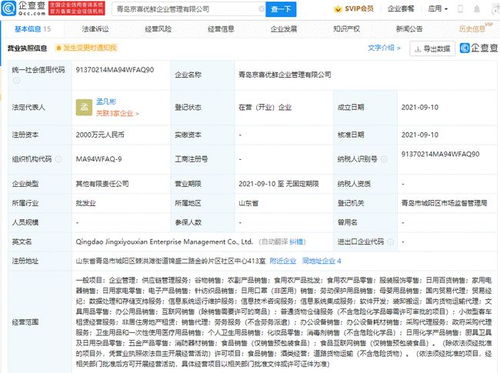Screen dimensions: 500x373
Task: Open legal representative 孟凡彬 profile link
Action: (x=106, y=101)
